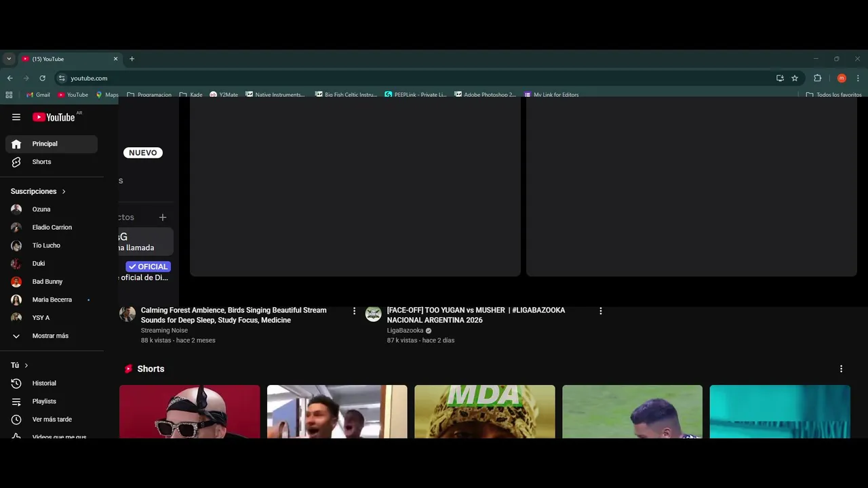868x488 pixels.
Task: Open Streaming Noise channel name
Action: pyautogui.click(x=164, y=331)
